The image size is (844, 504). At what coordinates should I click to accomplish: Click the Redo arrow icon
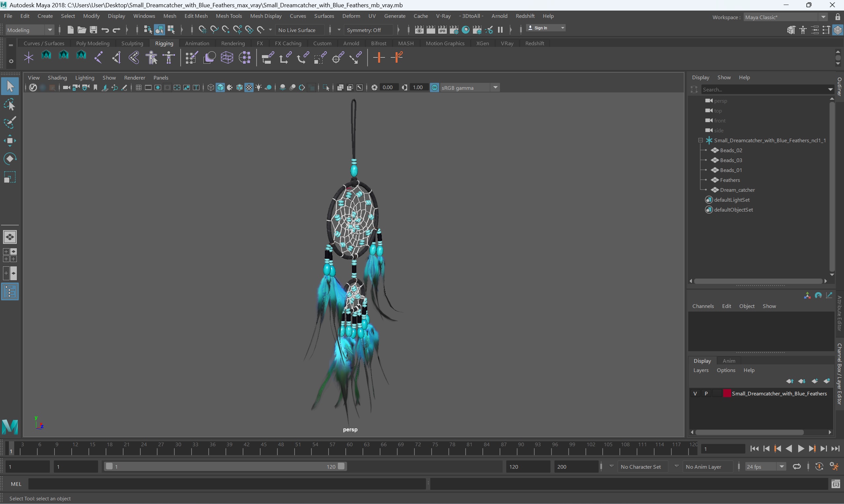click(x=117, y=30)
